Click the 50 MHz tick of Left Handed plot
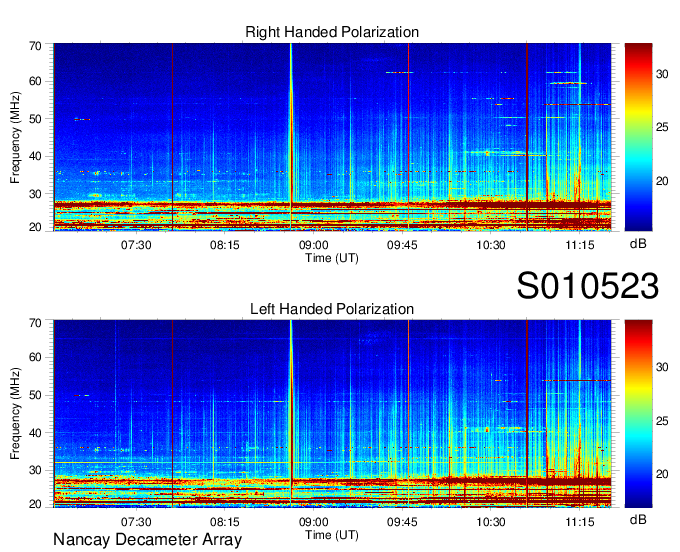 pos(35,395)
